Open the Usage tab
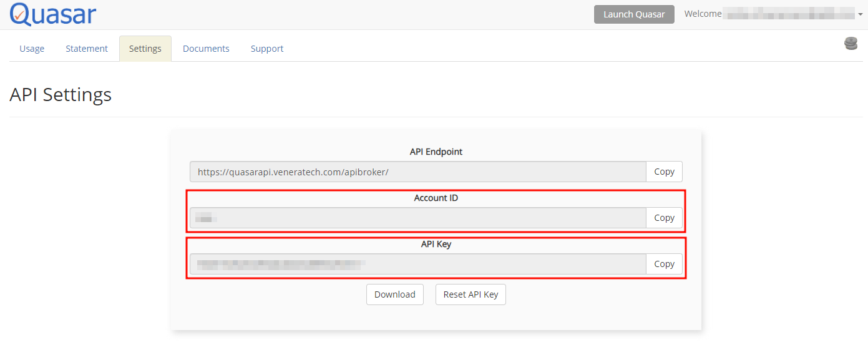The image size is (868, 355). coord(32,49)
